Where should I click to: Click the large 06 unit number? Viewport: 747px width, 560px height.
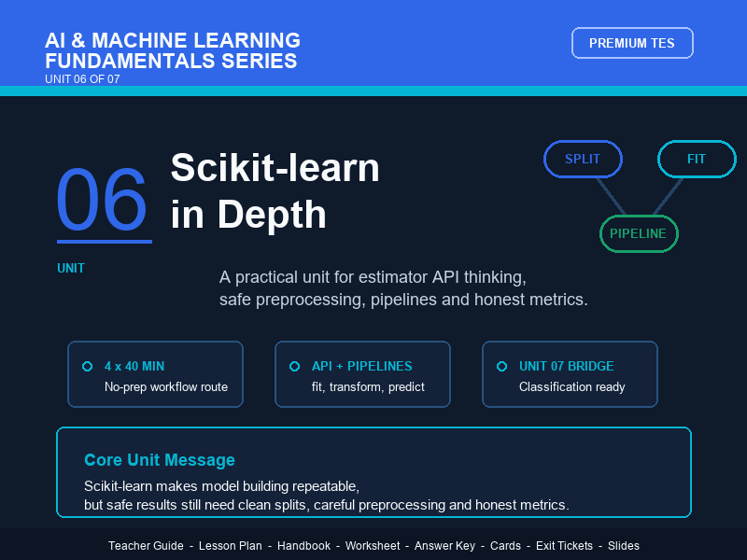102,199
